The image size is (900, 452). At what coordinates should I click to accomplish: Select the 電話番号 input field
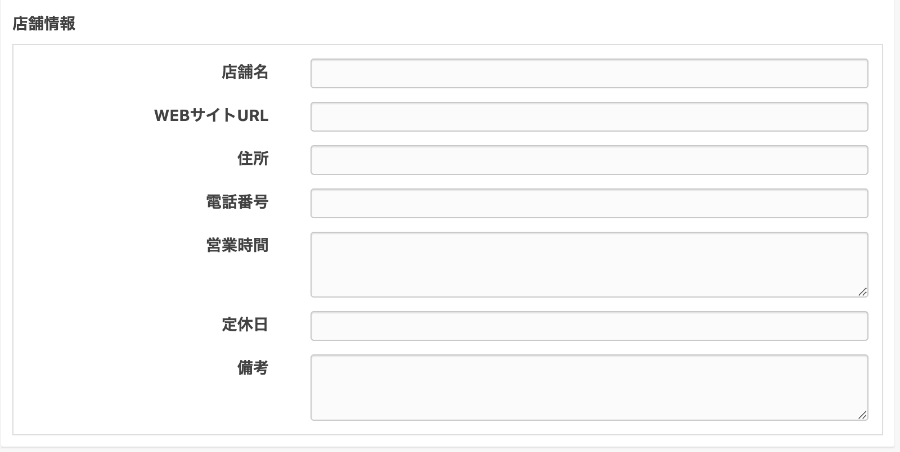coord(589,203)
